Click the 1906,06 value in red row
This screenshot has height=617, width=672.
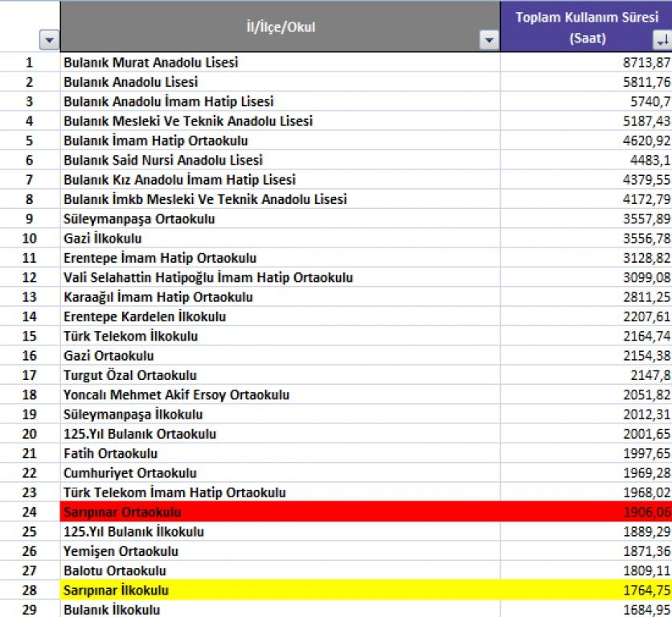coord(586,512)
